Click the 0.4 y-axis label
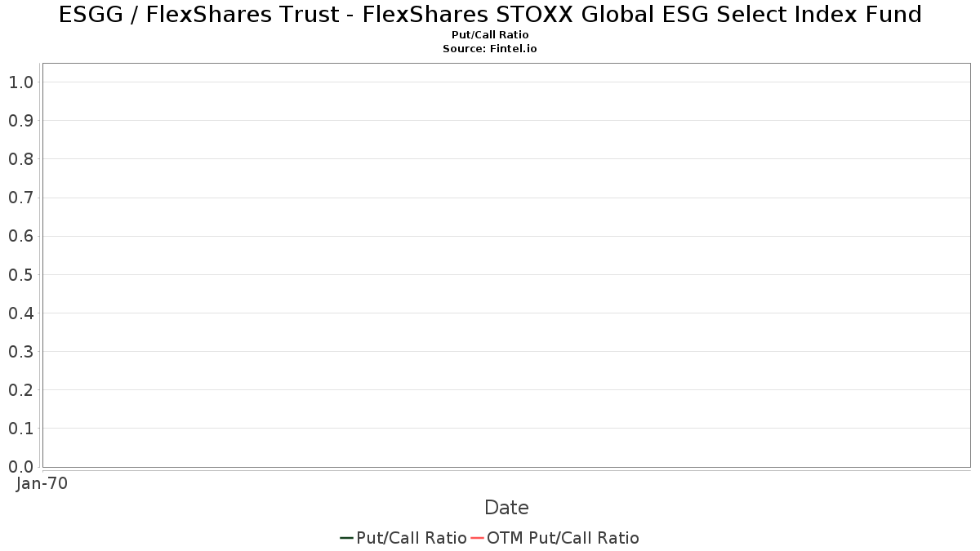Viewport: 980px width, 551px height. coord(20,313)
